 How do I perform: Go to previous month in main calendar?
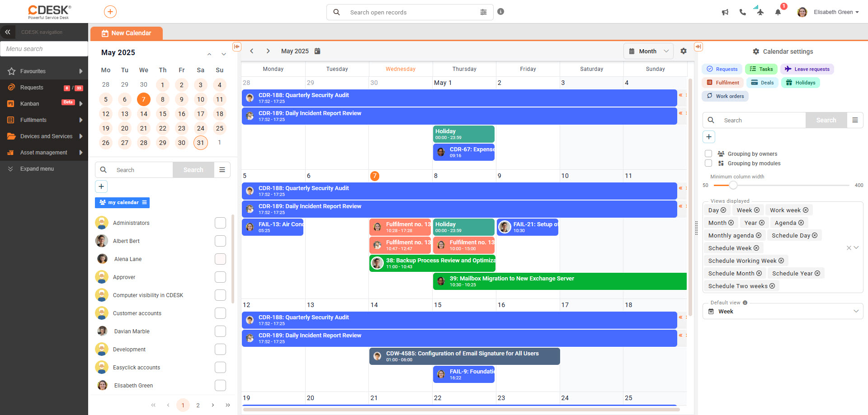click(x=252, y=51)
